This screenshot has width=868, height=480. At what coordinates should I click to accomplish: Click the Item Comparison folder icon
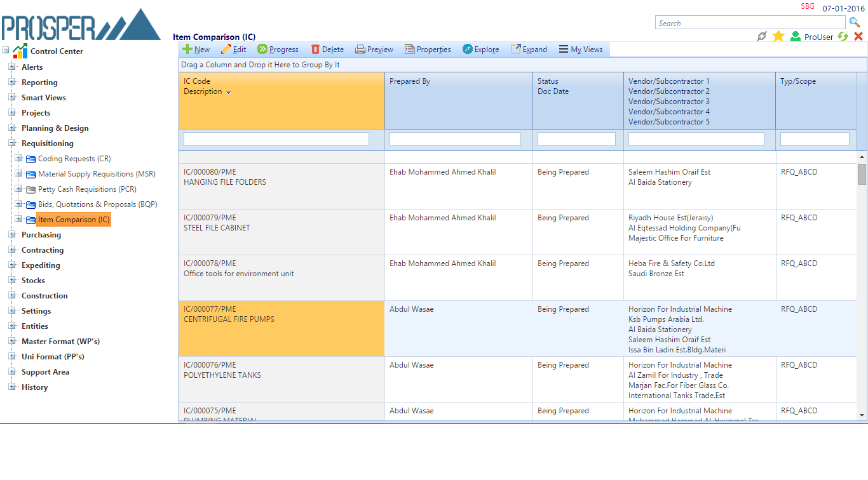(31, 220)
